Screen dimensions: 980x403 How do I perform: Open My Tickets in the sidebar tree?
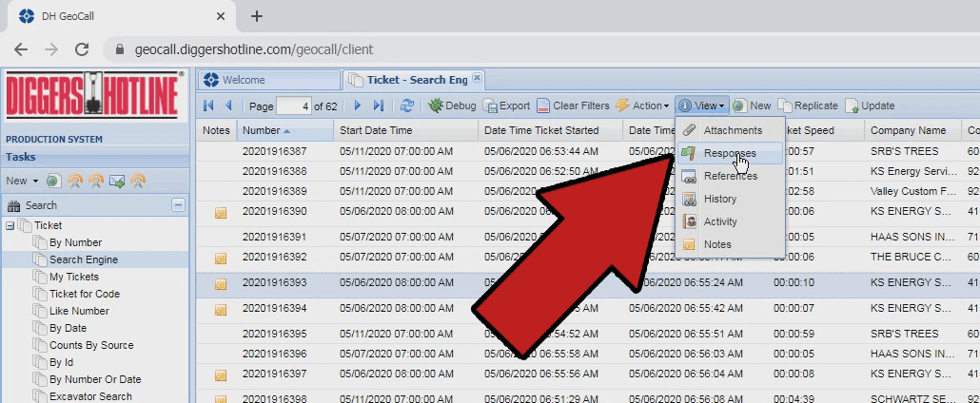tap(74, 277)
